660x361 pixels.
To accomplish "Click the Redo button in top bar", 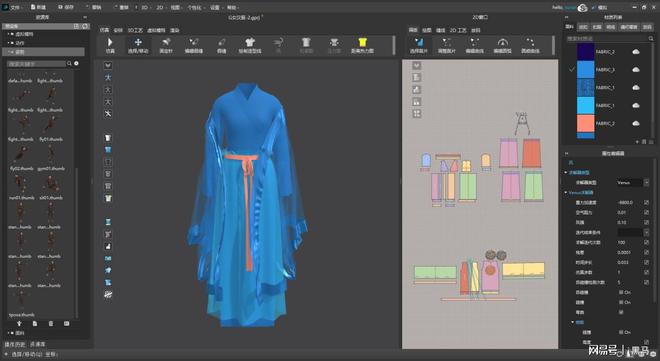I will point(122,8).
